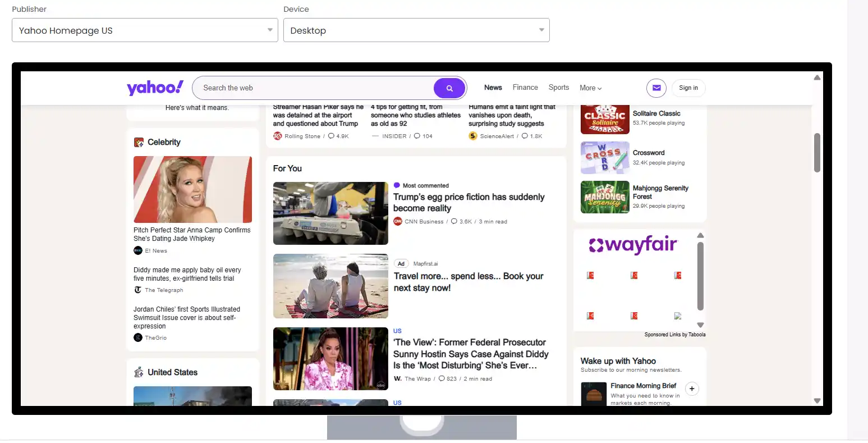The image size is (868, 443).
Task: Click The Wrap source icon
Action: [x=398, y=378]
